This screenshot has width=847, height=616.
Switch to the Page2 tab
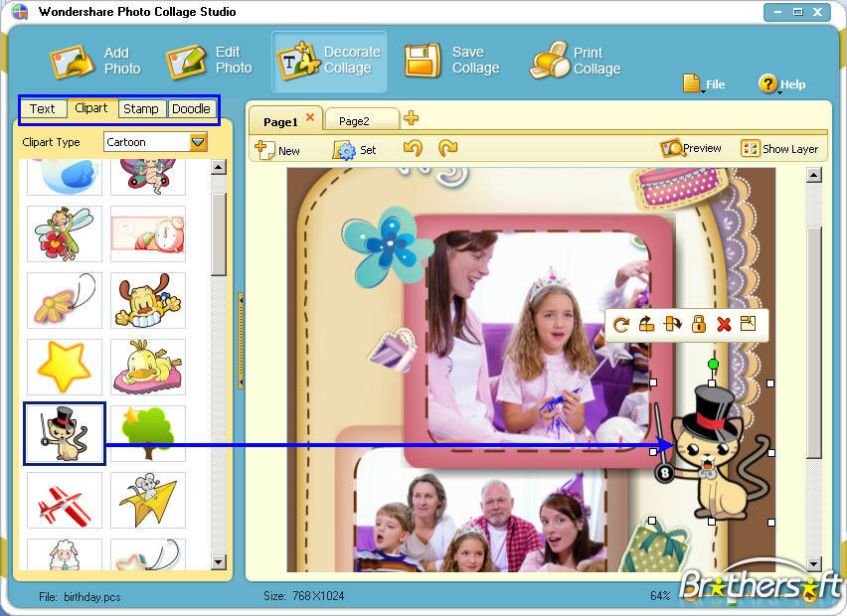coord(360,120)
